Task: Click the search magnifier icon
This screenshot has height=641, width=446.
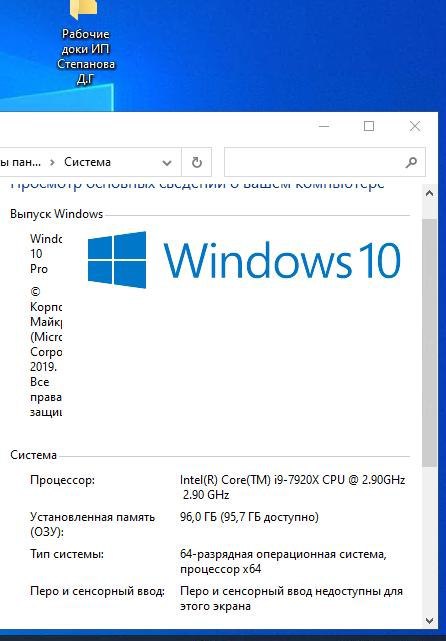Action: [411, 162]
